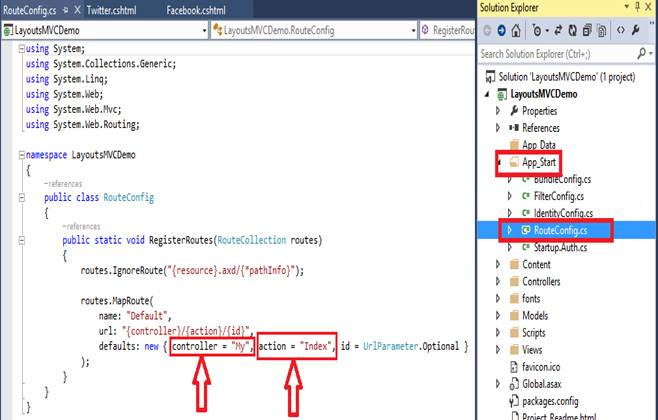The height and width of the screenshot is (420, 658).
Task: Click the Controllers folder icon
Action: (514, 282)
